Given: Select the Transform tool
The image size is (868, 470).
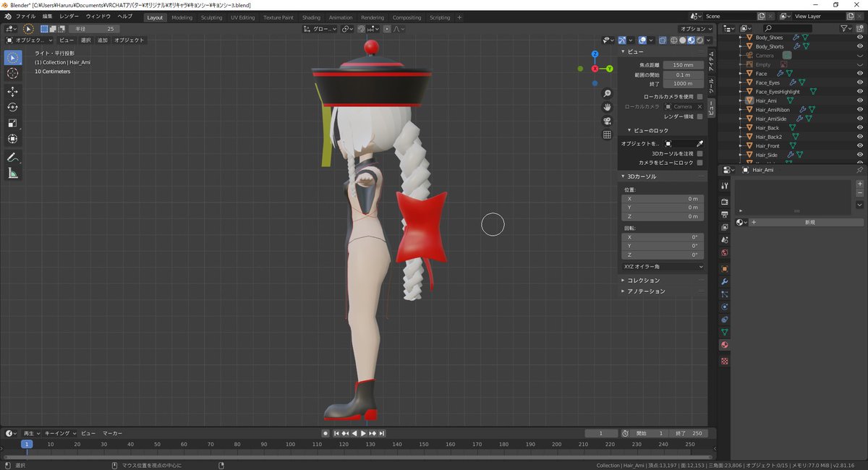Looking at the screenshot, I should (13, 139).
